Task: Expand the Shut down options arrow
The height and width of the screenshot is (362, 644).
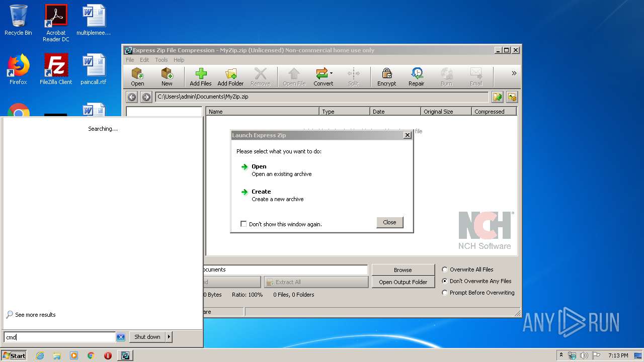Action: tap(169, 337)
